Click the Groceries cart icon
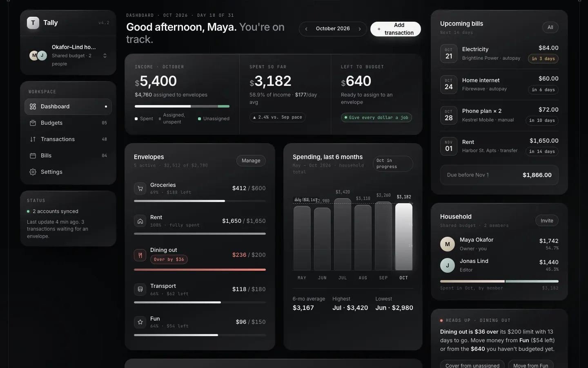 coord(140,188)
